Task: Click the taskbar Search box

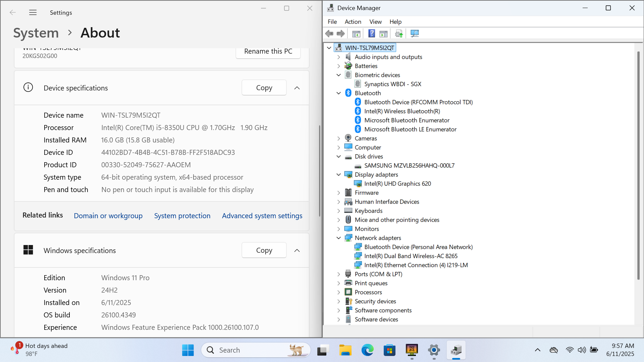Action: [x=256, y=350]
